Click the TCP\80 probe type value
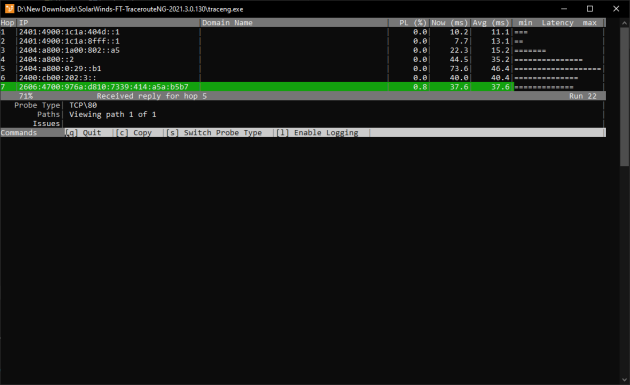This screenshot has height=385, width=630. 83,105
